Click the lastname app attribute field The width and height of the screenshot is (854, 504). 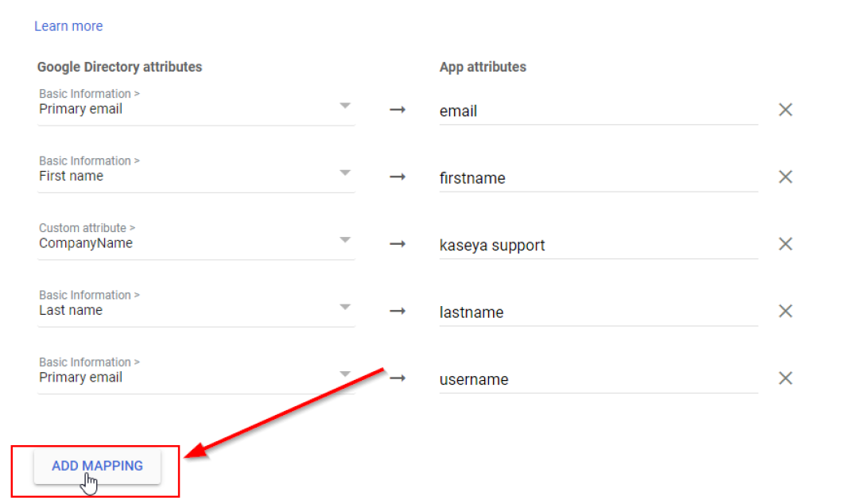pyautogui.click(x=597, y=312)
